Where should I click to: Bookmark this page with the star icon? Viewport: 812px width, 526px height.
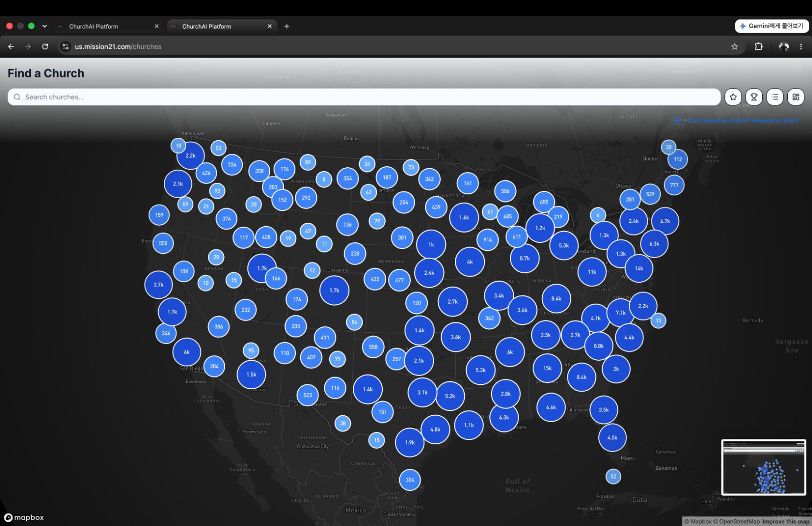click(x=735, y=46)
